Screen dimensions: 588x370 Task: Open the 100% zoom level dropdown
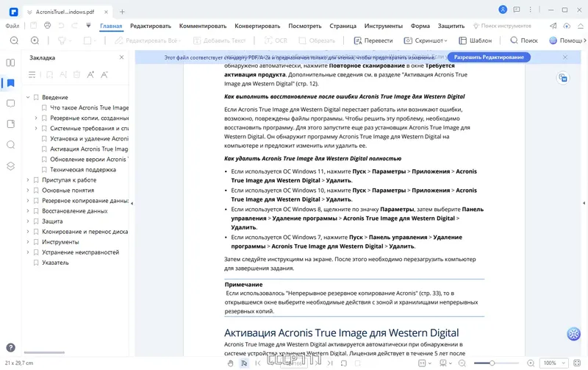tap(553, 363)
